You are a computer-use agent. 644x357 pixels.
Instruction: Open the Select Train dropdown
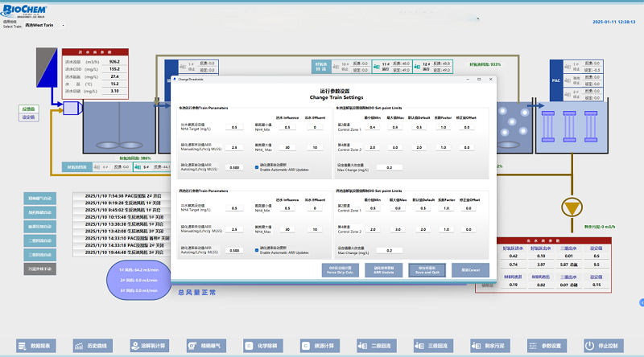[45, 26]
